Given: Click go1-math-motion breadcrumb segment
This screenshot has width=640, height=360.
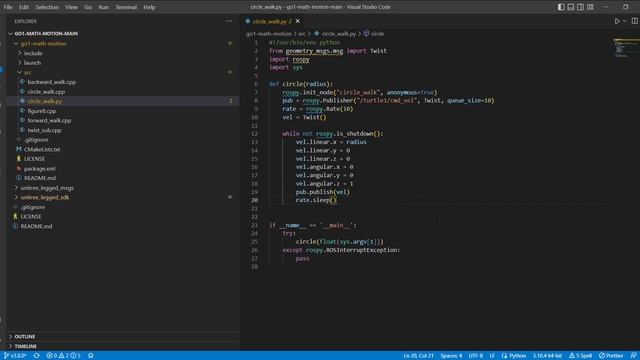Looking at the screenshot, I should click(269, 34).
